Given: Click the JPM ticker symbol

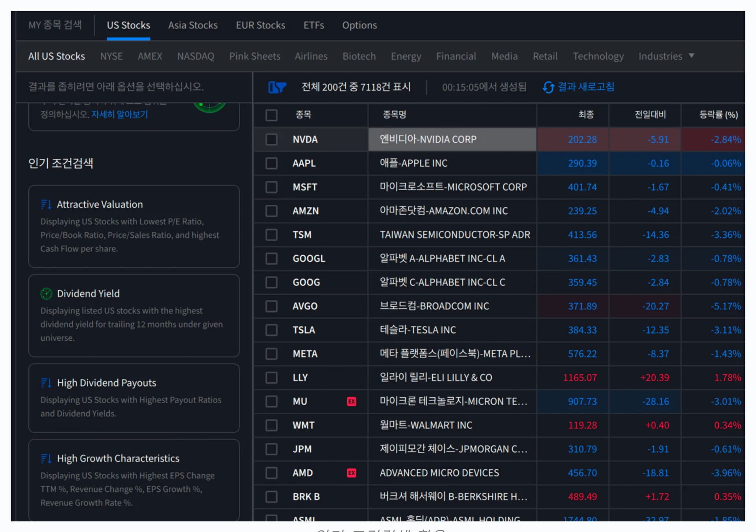Looking at the screenshot, I should pos(302,449).
